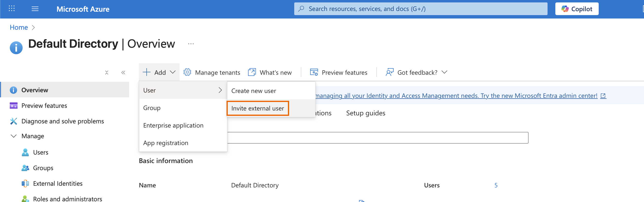Open Users in the sidebar

coord(40,152)
